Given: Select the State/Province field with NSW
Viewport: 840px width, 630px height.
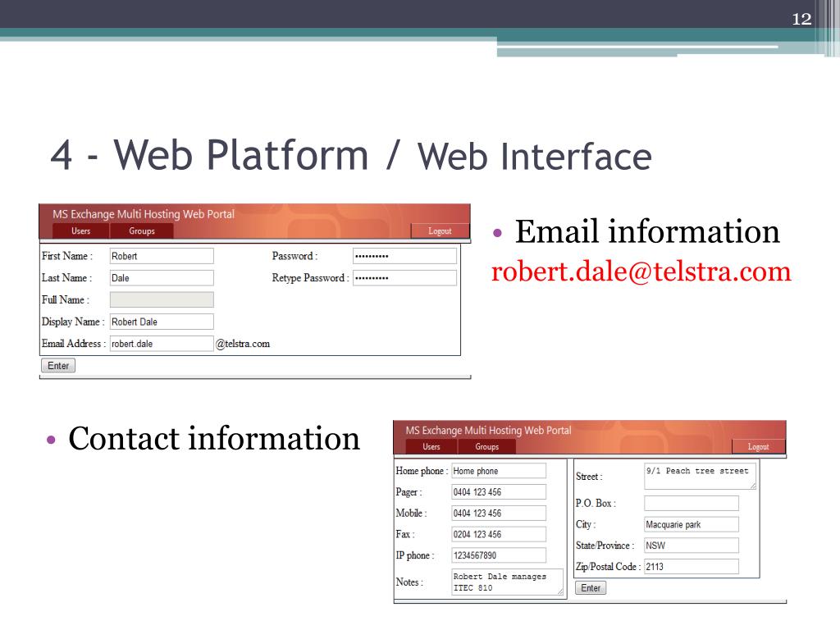Looking at the screenshot, I should point(691,546).
